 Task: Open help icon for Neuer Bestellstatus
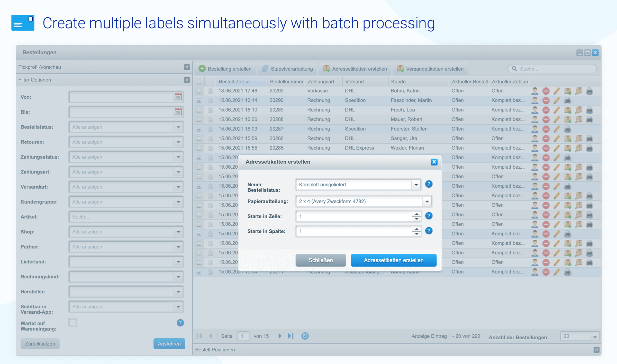(x=429, y=184)
